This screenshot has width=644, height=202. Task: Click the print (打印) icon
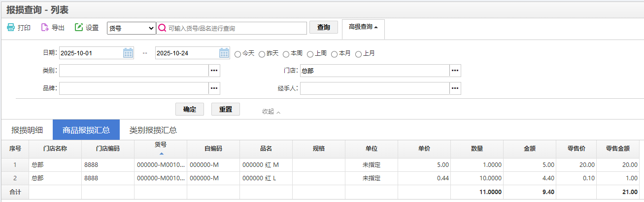coord(11,28)
